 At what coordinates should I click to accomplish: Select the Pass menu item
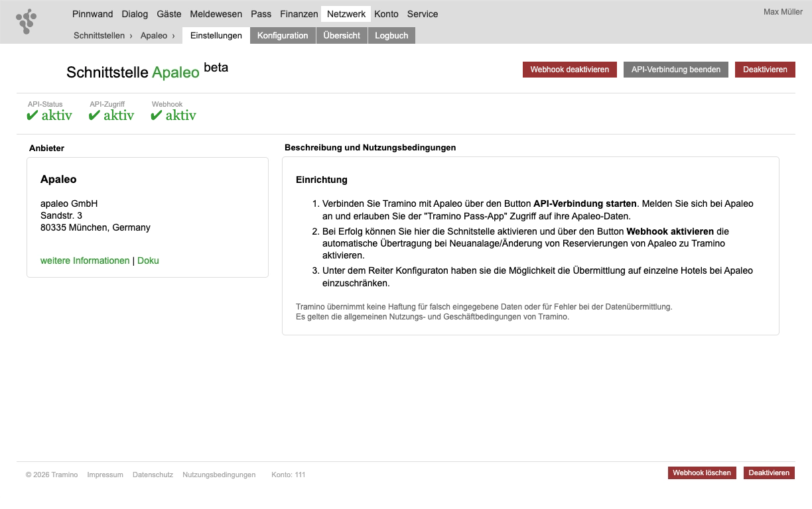(261, 14)
